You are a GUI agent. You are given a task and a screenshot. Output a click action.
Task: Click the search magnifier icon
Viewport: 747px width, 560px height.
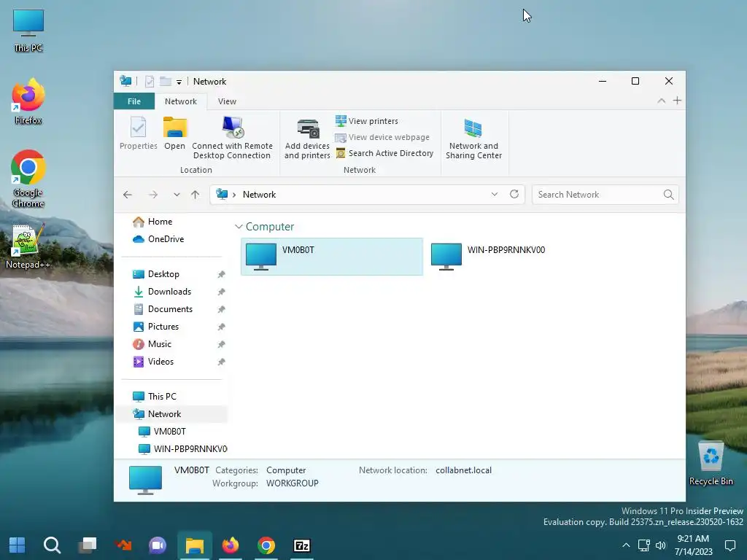(x=668, y=194)
